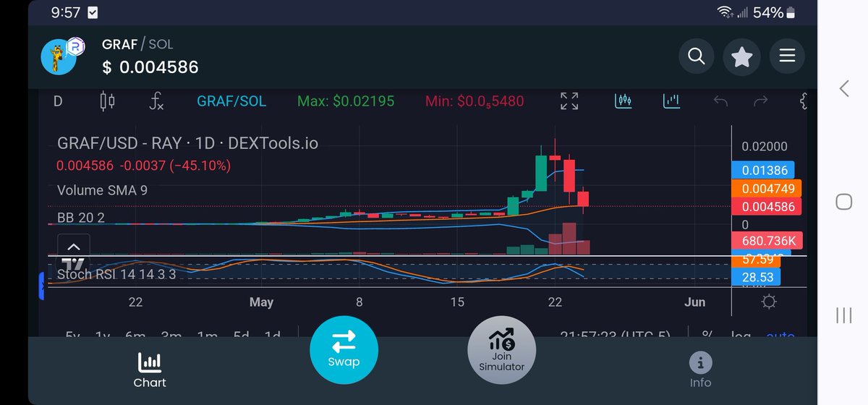Open the fx indicators menu
Image resolution: width=868 pixels, height=405 pixels.
tap(156, 101)
